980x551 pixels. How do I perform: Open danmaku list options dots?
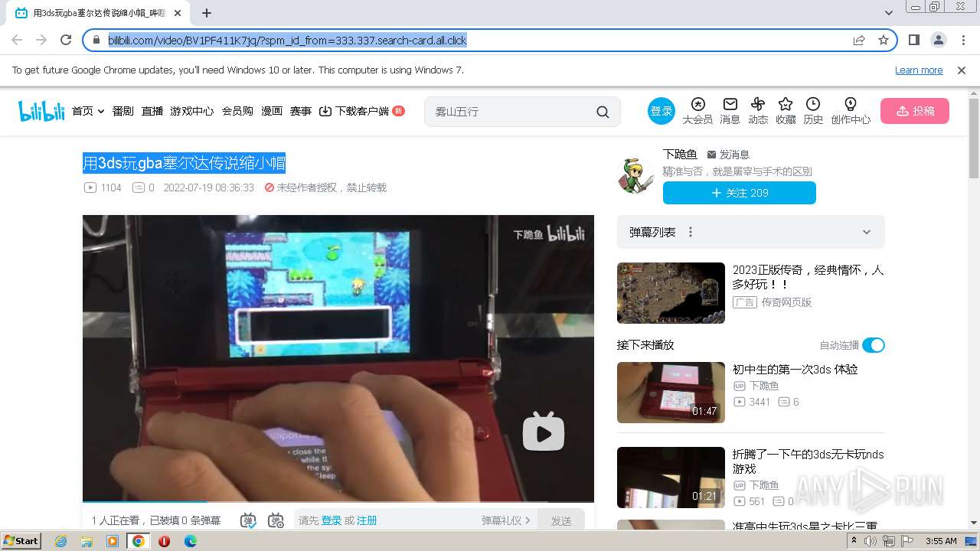coord(691,232)
